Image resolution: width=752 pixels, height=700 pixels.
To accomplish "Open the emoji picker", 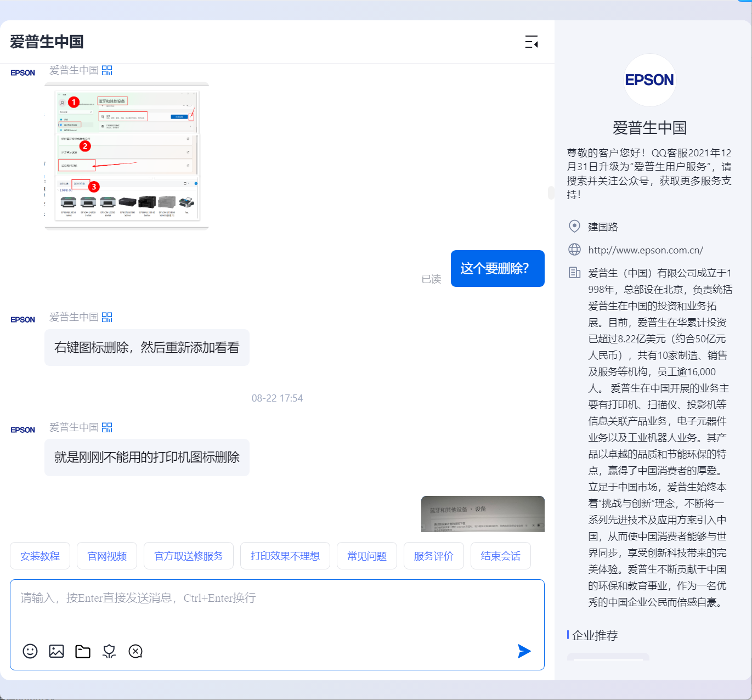I will coord(30,651).
